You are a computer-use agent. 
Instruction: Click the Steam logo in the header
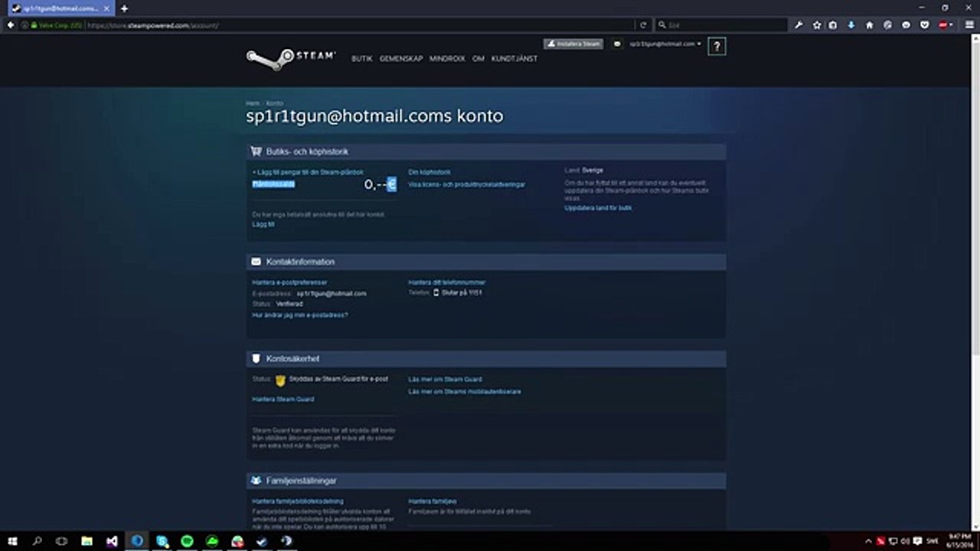tap(290, 59)
